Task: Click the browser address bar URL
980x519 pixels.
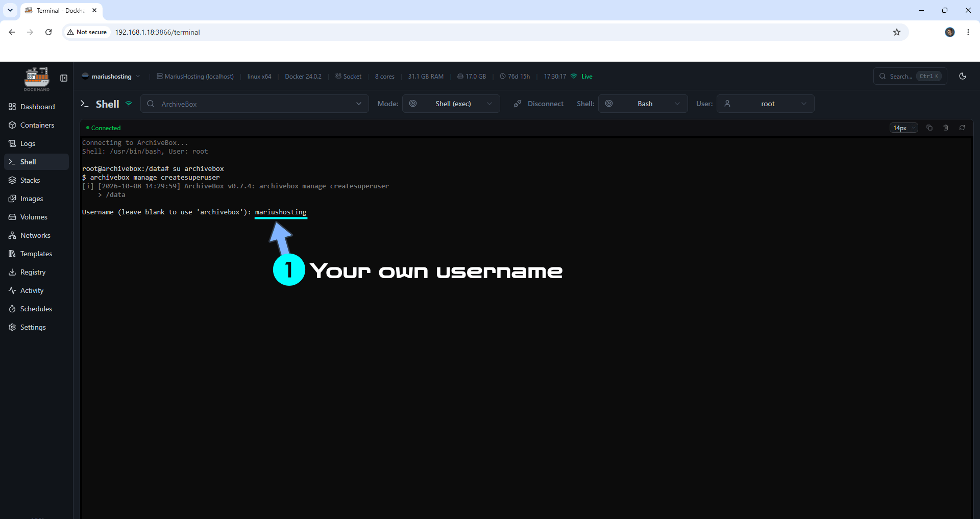Action: (157, 32)
